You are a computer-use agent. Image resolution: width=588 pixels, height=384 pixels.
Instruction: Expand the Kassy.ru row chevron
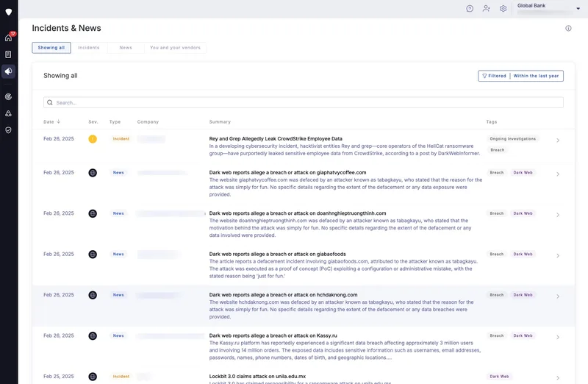pos(558,338)
